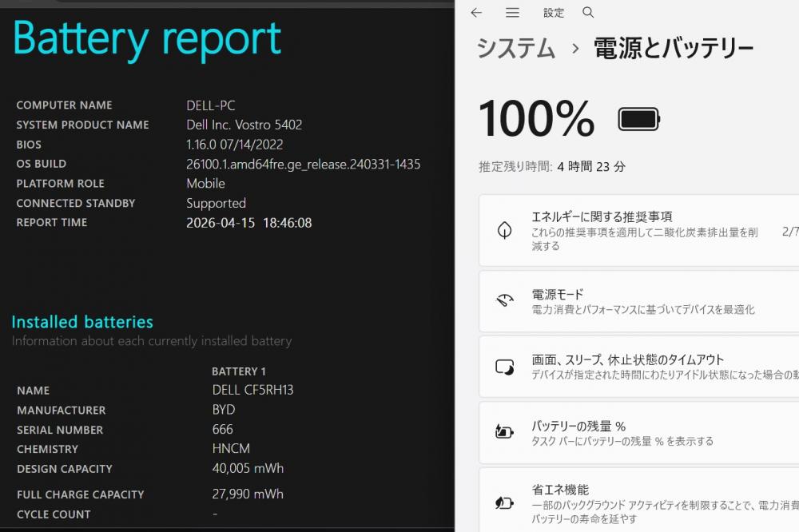Select battery name DELL CF5RH13
Screen dimensions: 799x532
pyautogui.click(x=252, y=390)
